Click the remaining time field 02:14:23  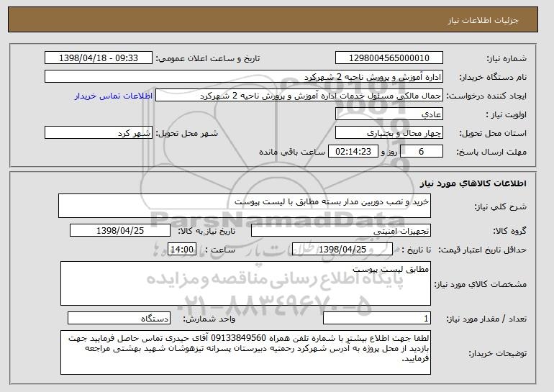pyautogui.click(x=353, y=152)
